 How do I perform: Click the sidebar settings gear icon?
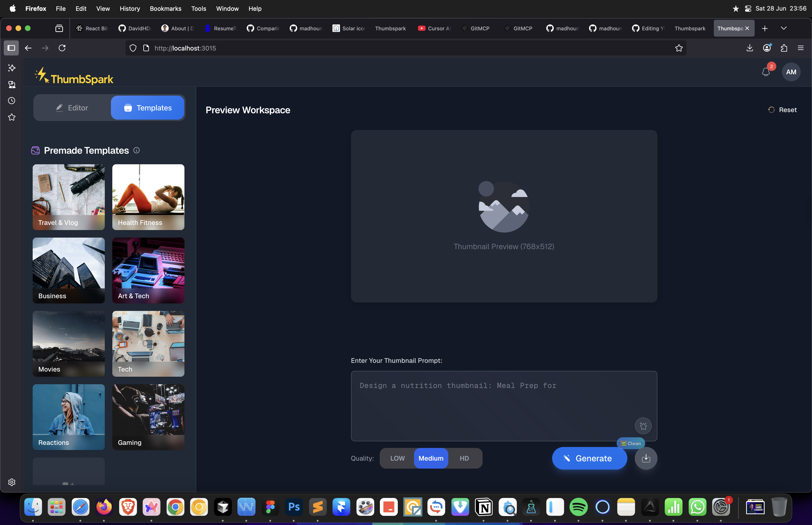(x=12, y=482)
